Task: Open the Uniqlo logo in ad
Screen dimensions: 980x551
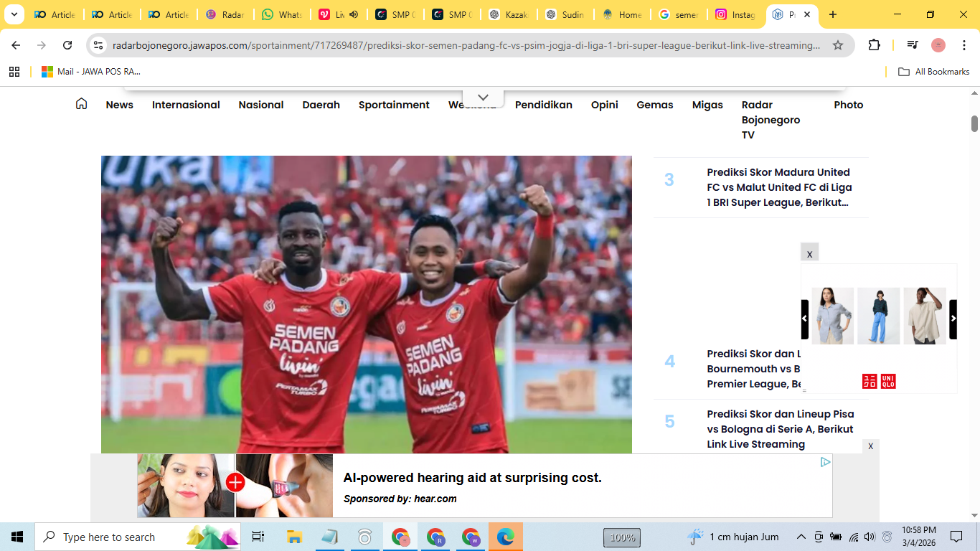Action: [879, 381]
